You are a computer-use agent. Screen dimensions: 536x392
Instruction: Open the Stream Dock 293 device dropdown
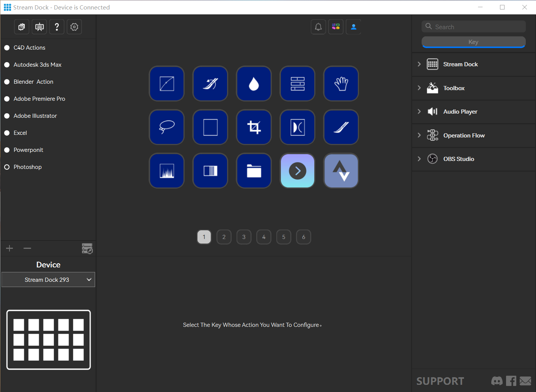(x=48, y=280)
